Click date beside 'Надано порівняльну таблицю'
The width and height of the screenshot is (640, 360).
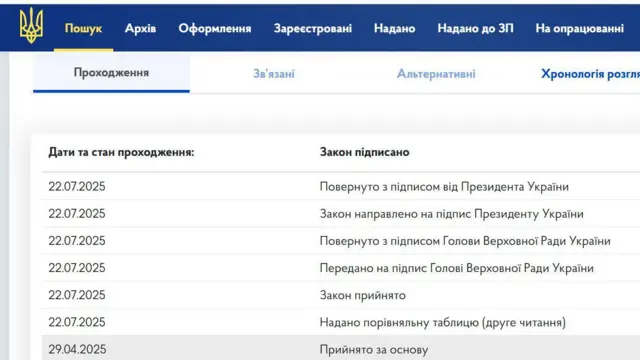pos(77,322)
